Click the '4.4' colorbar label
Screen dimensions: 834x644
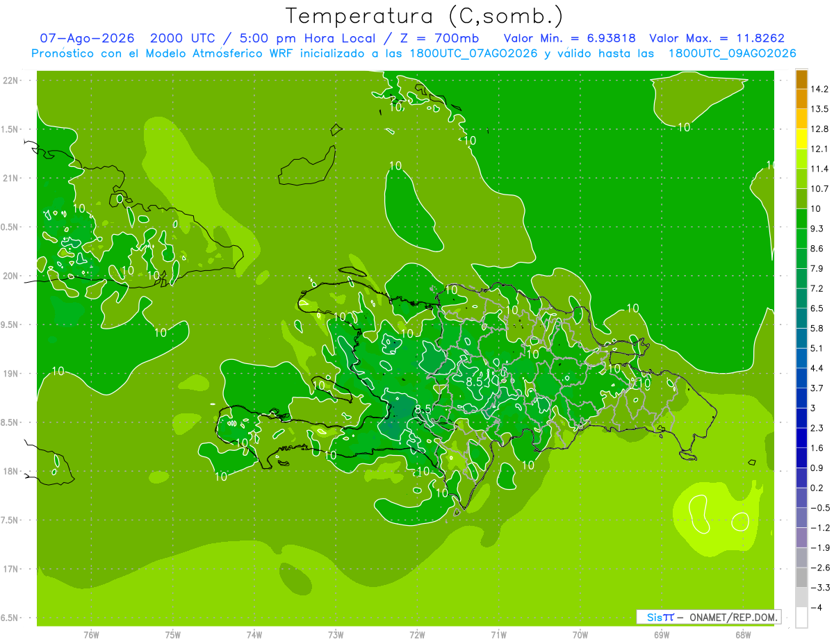[x=817, y=368]
